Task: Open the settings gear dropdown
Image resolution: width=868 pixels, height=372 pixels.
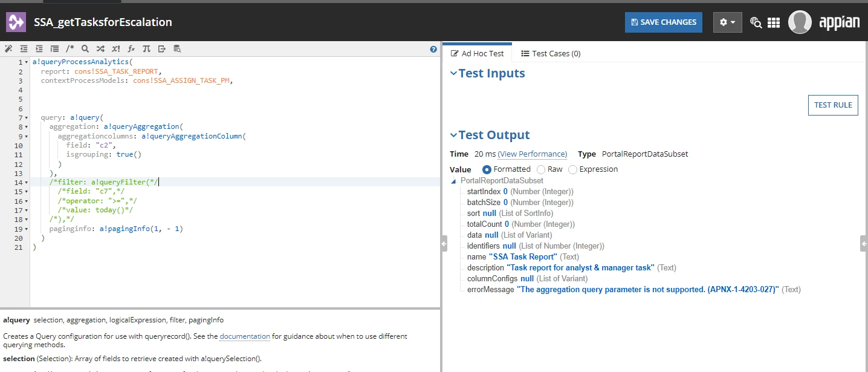Action: (x=728, y=22)
